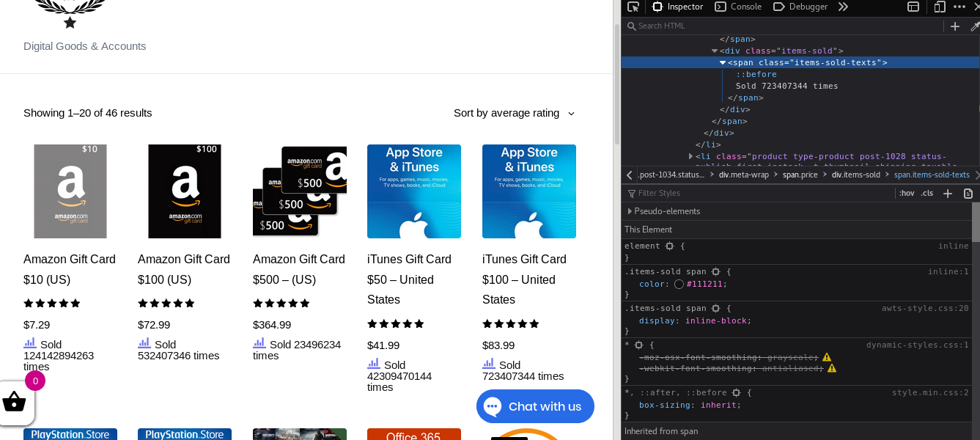Open the shopping cart basket icon
The width and height of the screenshot is (980, 440).
(x=14, y=402)
